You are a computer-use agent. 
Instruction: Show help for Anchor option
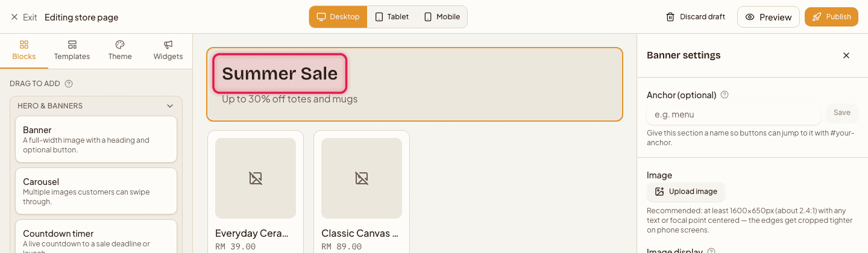click(x=725, y=95)
